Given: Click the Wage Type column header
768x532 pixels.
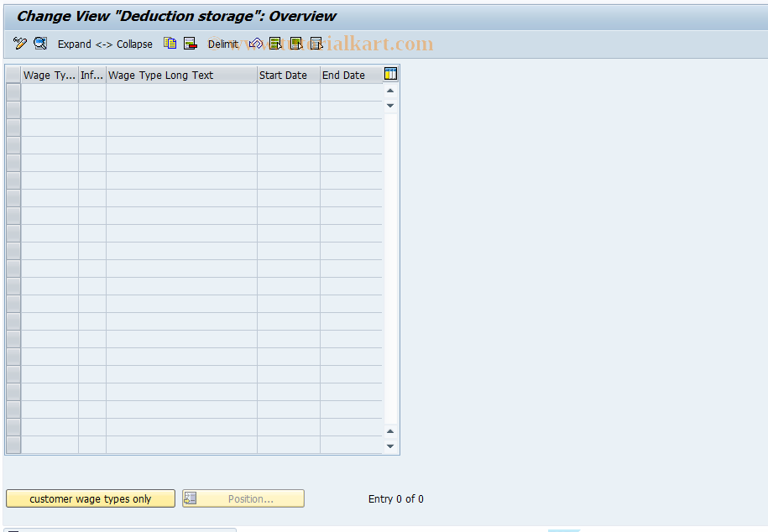Looking at the screenshot, I should [50, 75].
